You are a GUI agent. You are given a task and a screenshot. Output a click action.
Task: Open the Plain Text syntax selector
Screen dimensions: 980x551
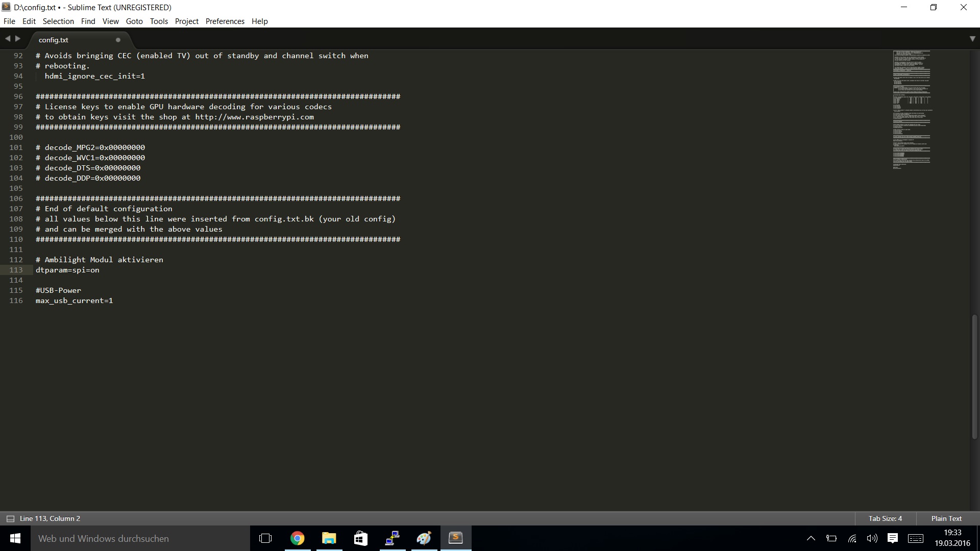946,518
